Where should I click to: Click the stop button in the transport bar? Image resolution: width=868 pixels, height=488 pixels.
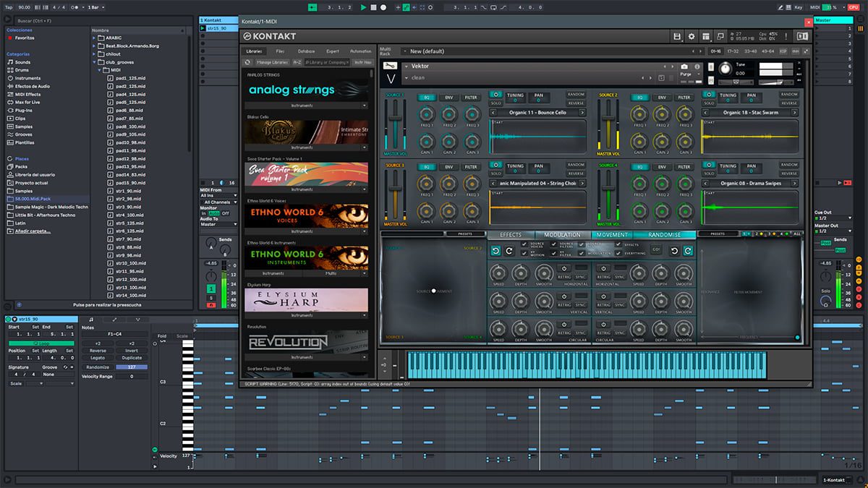coord(373,7)
